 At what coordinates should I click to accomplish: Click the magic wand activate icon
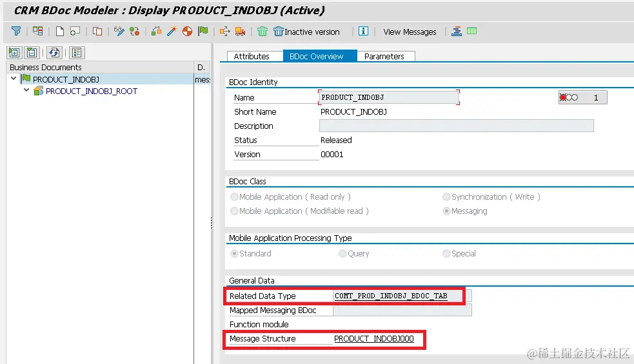(172, 31)
